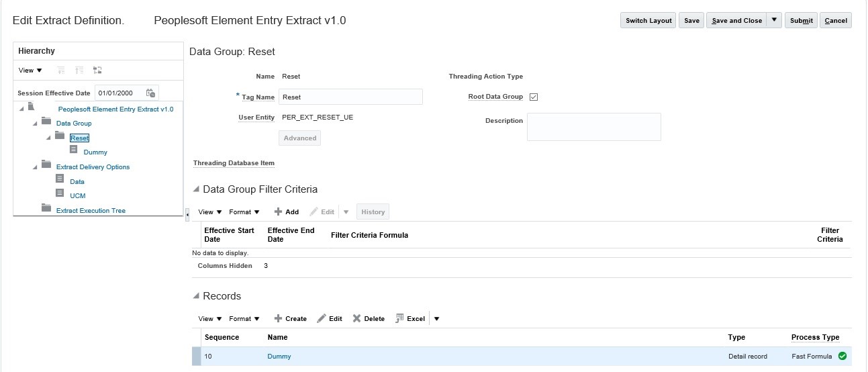
Task: Click the Advanced button
Action: point(300,138)
